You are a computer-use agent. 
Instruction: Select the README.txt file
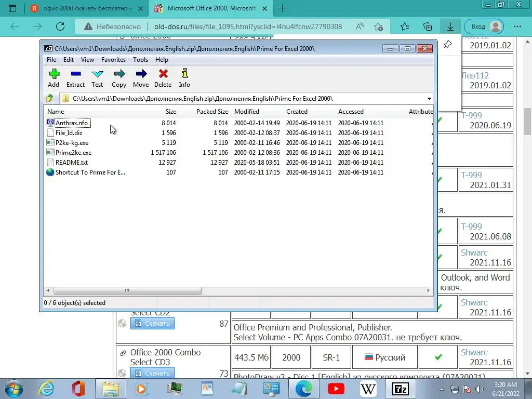[72, 162]
